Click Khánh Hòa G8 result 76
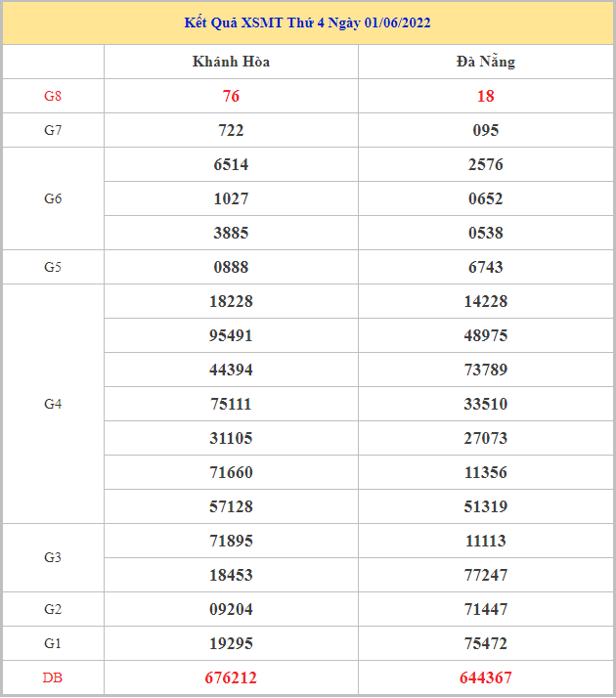 click(x=231, y=96)
